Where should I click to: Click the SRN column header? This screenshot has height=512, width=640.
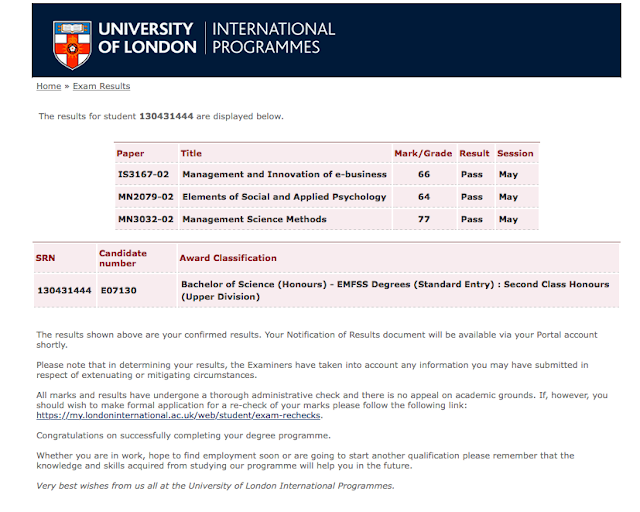click(x=45, y=258)
